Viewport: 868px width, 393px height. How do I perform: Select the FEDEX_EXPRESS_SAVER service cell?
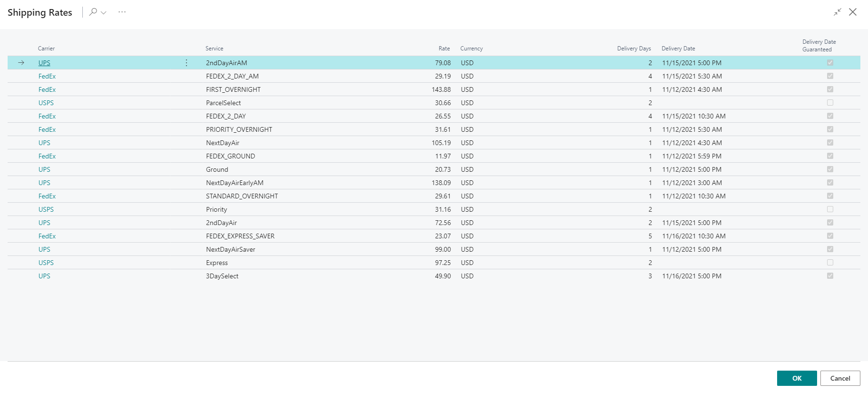pyautogui.click(x=240, y=236)
